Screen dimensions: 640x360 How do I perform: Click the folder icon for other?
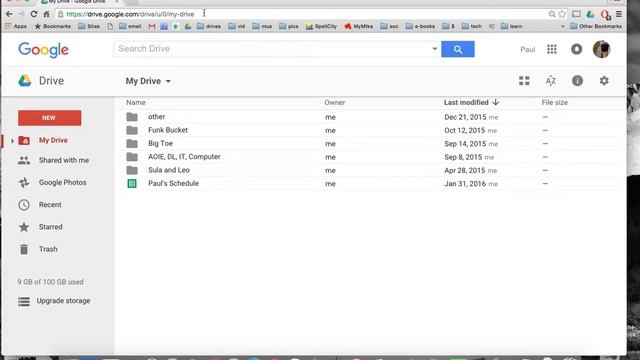point(132,117)
